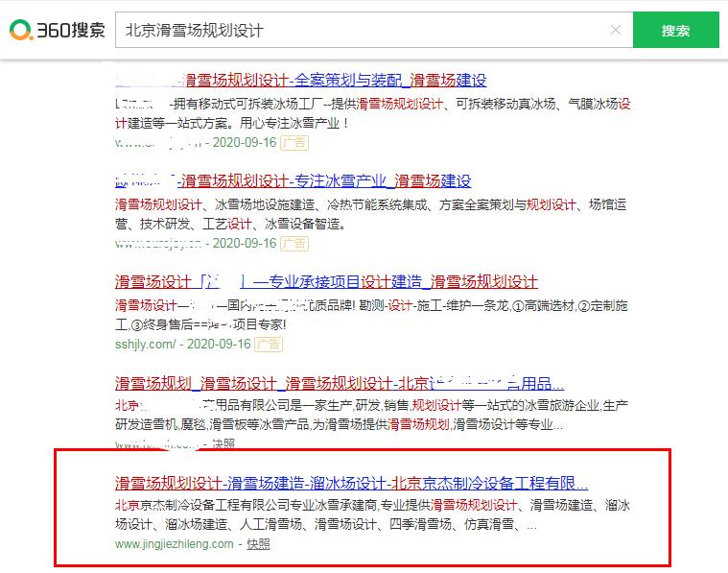Focus the search field containing 北京滑雪场规划设计
The height and width of the screenshot is (573, 728).
pyautogui.click(x=374, y=30)
